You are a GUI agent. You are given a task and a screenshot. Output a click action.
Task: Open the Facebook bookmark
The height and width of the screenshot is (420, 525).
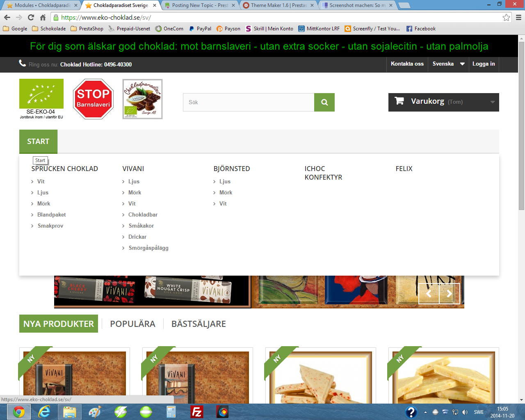click(421, 29)
